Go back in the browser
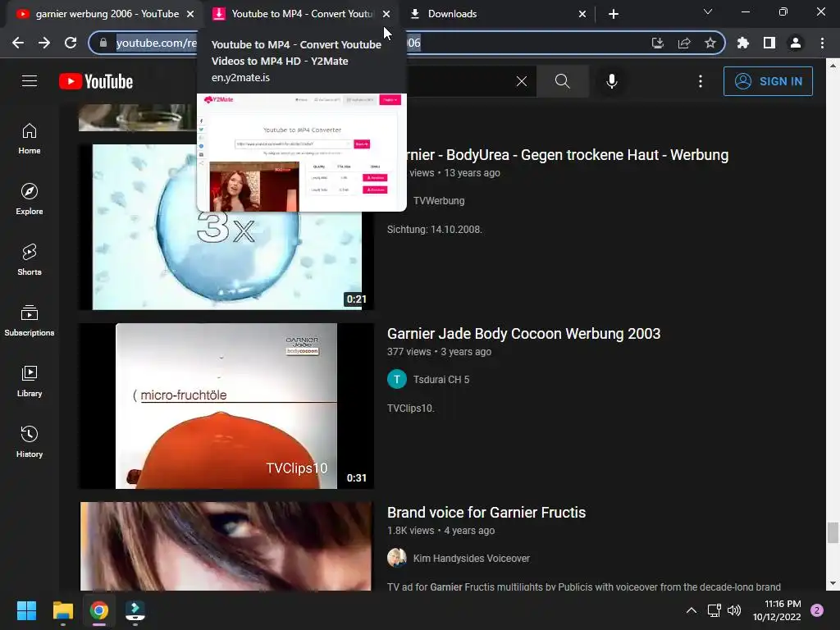The height and width of the screenshot is (630, 840). 18,43
